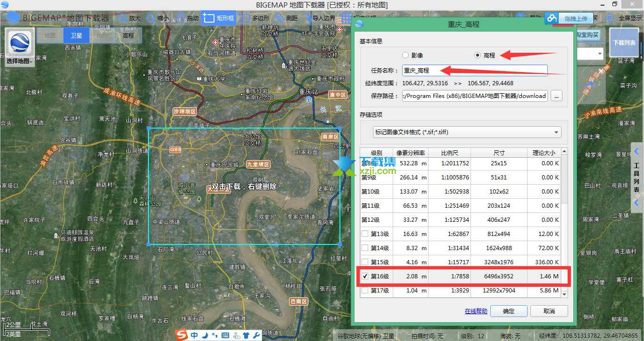Open the image file format dropdown
Viewport: 644px width, 341px height.
click(x=556, y=132)
